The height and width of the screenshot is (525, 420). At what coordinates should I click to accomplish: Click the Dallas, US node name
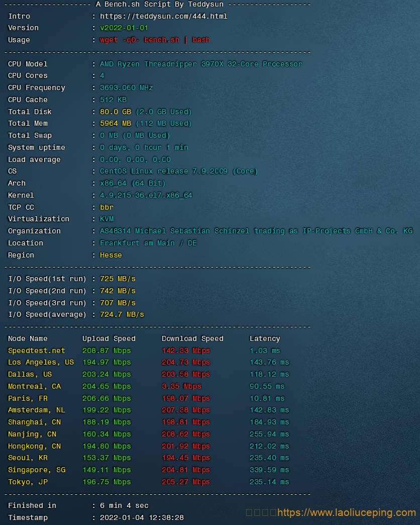coord(30,375)
